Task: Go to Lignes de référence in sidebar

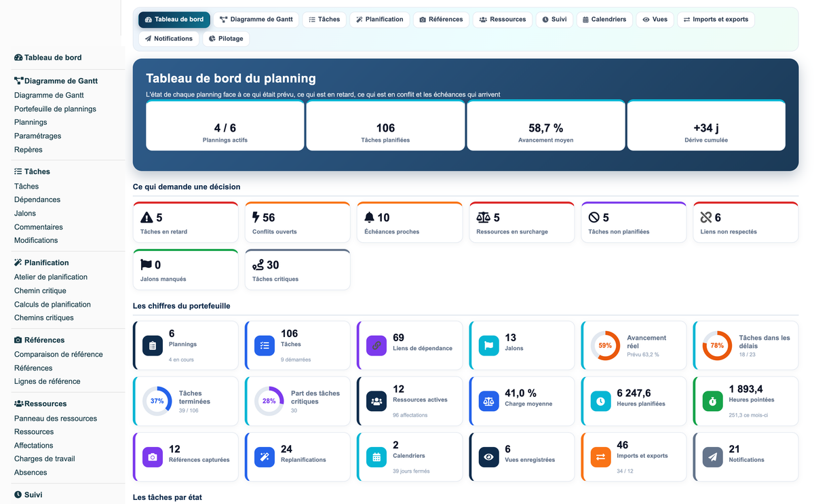Action: tap(47, 381)
